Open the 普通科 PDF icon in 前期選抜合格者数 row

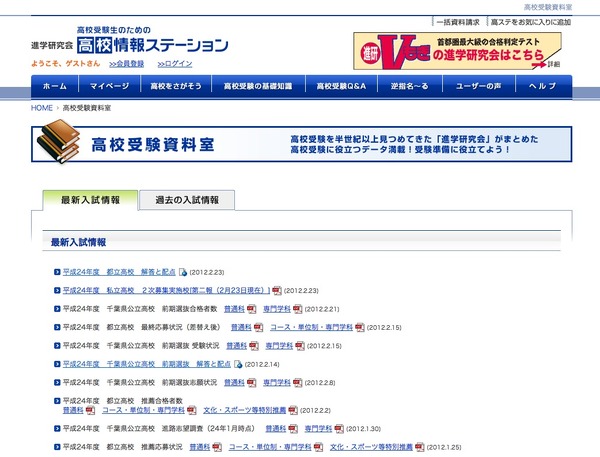(251, 309)
